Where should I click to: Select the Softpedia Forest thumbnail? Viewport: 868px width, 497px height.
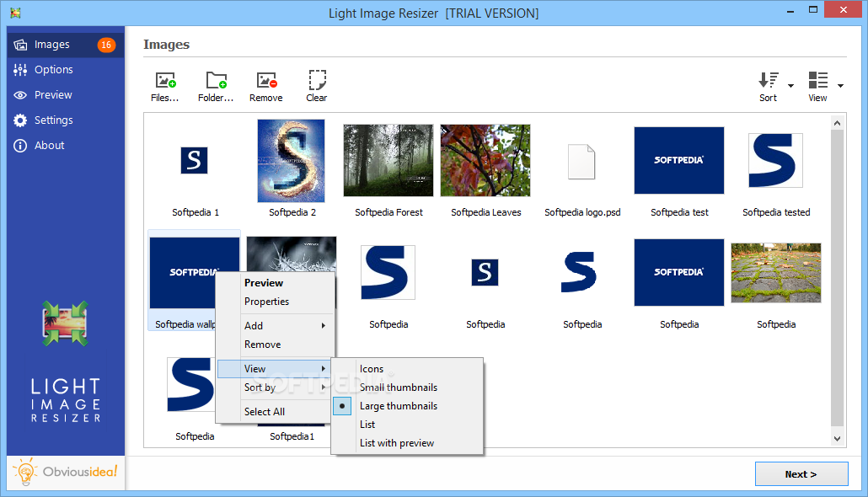pos(388,160)
